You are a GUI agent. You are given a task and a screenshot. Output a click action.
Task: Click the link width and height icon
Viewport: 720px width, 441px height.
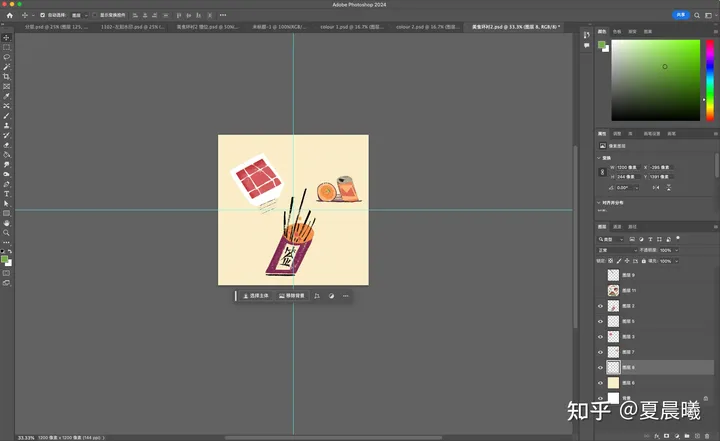click(602, 172)
